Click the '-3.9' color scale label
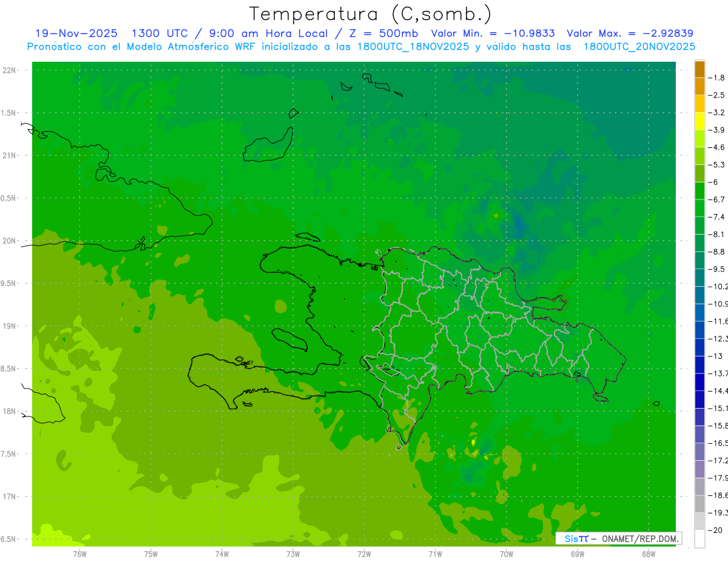The width and height of the screenshot is (728, 562). tap(717, 130)
